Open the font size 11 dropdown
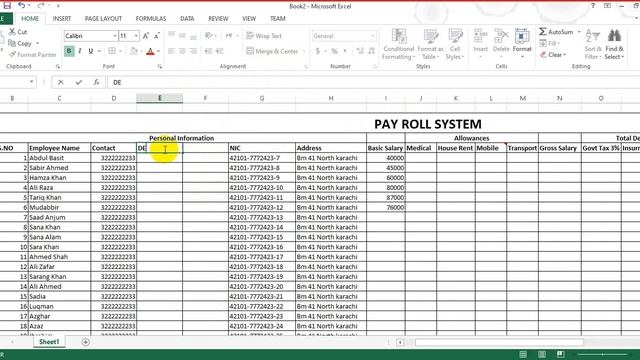Screen dimensions: 640x360 click(136, 36)
